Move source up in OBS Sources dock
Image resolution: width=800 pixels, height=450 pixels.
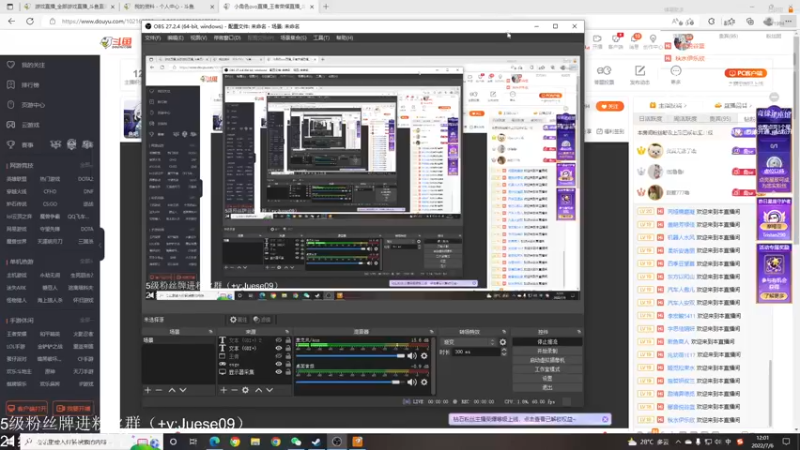[259, 390]
